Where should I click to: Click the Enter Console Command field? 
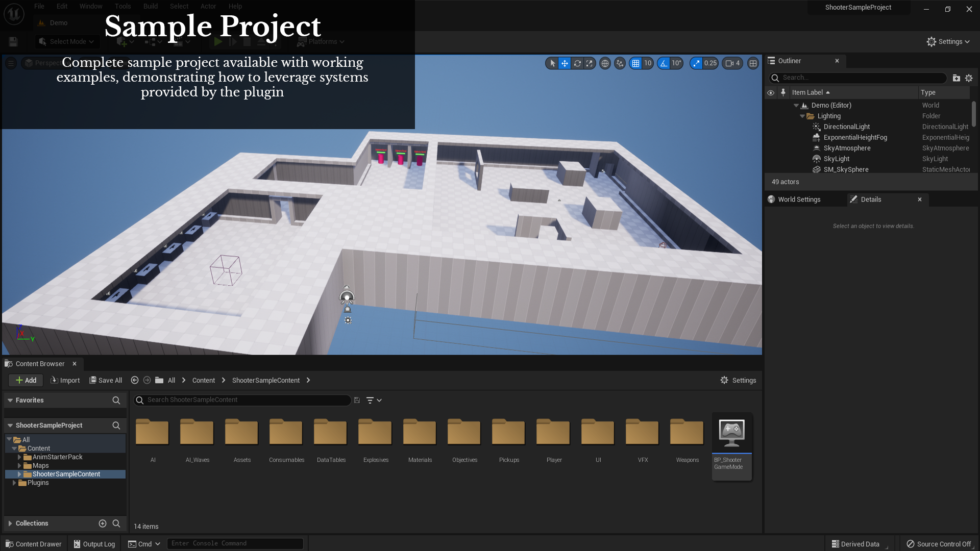(235, 543)
